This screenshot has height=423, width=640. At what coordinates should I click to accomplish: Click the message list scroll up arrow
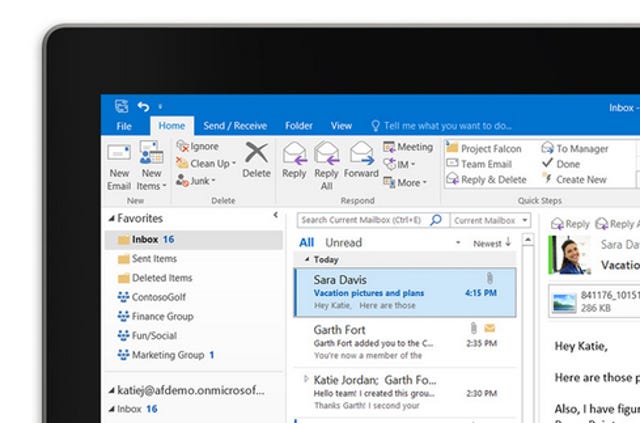(x=528, y=239)
